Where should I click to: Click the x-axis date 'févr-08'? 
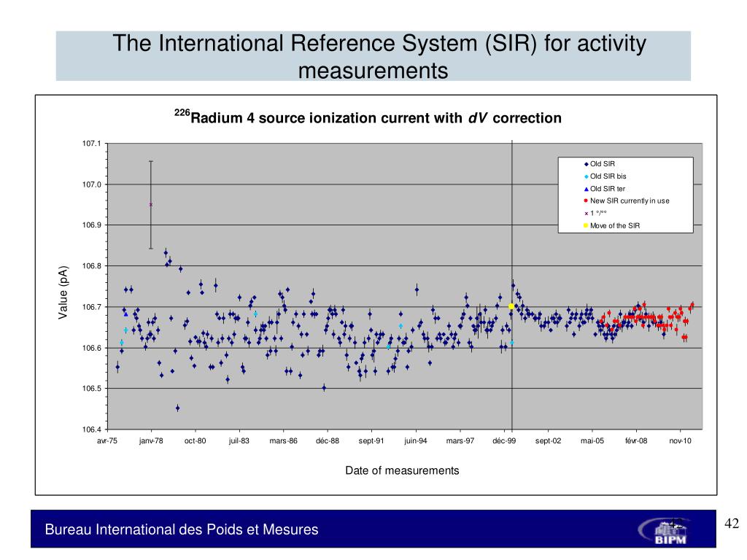pyautogui.click(x=636, y=441)
